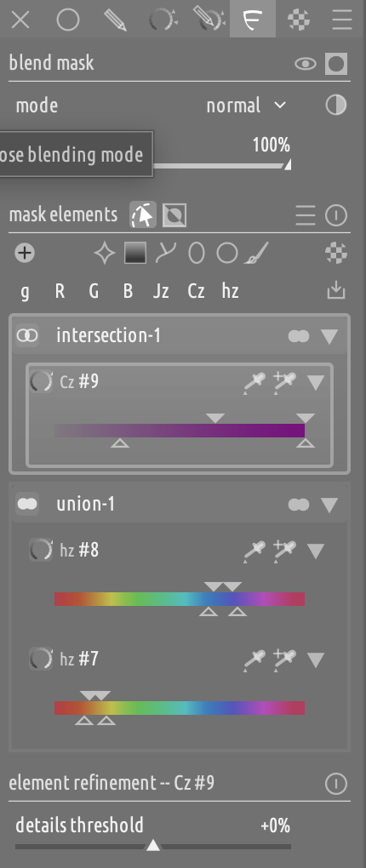Select the path shape tool

coord(166,253)
